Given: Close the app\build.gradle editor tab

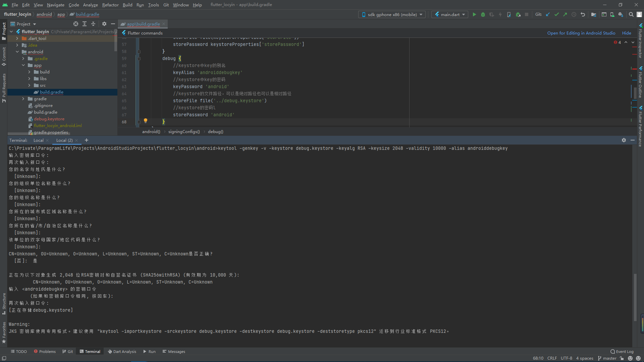Looking at the screenshot, I should [164, 24].
